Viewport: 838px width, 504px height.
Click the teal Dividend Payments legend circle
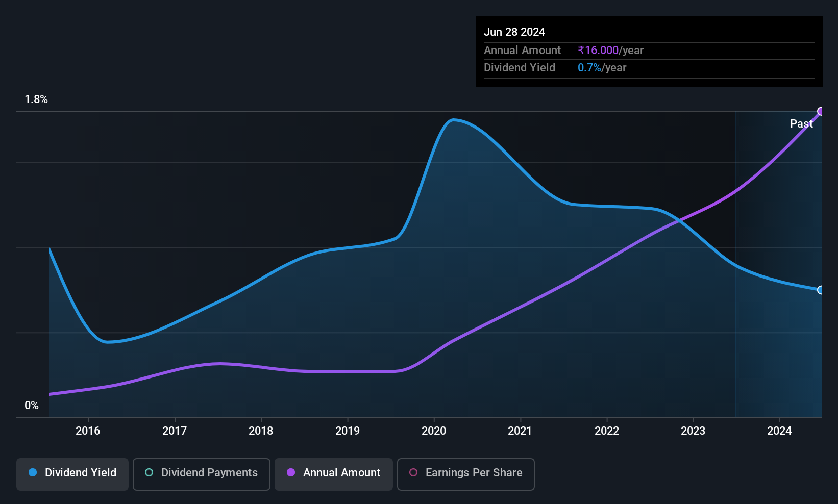tap(149, 472)
